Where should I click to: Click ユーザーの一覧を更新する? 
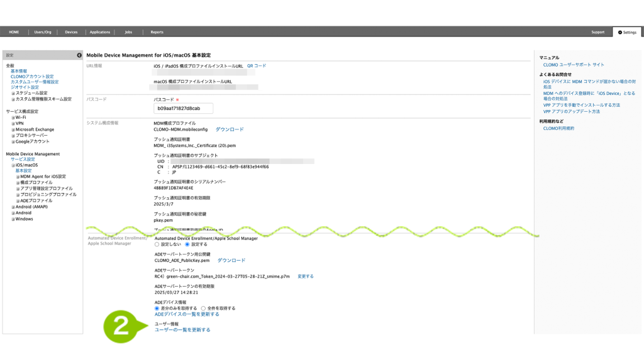(182, 329)
